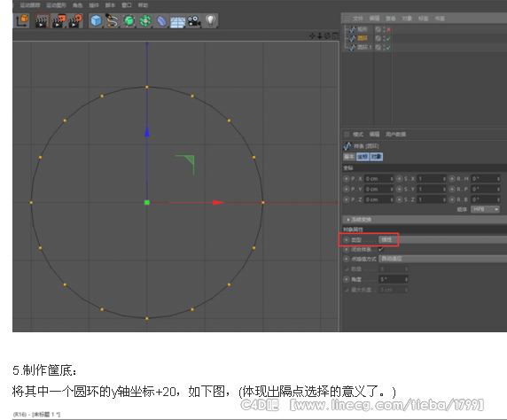507x420 pixels.
Task: Open the 用户数据 menu in Attribute Manager
Action: point(395,135)
